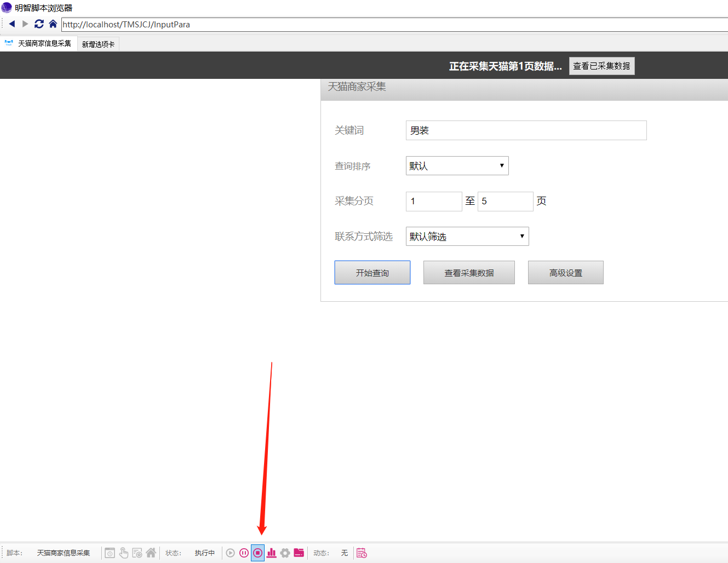Click the scheduled window icon in status bar
Screen dimensions: 728x563
110,553
